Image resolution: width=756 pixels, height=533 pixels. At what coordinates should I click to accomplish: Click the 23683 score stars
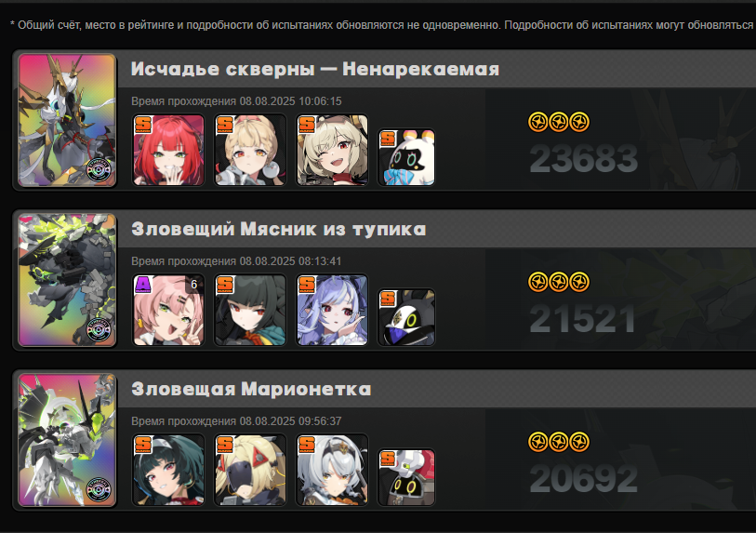(559, 122)
